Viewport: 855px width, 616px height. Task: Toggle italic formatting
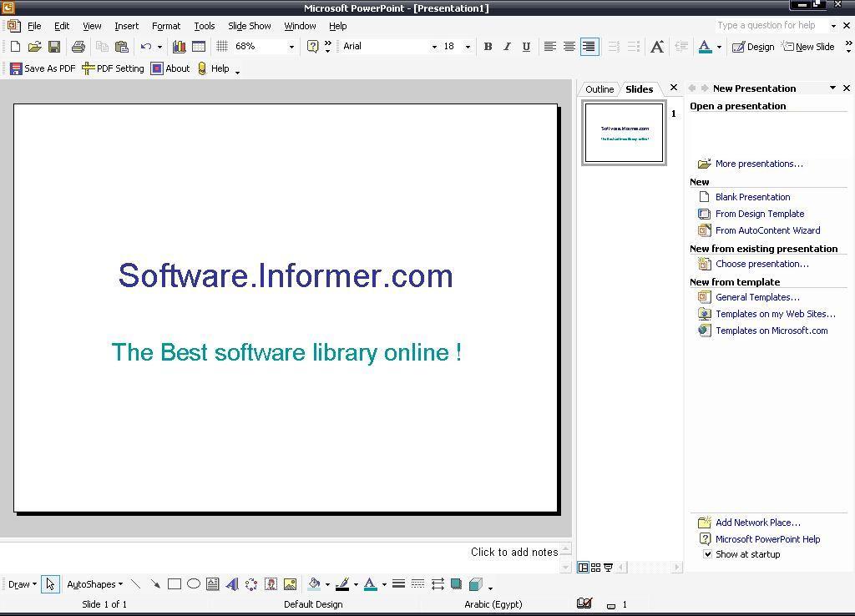[507, 47]
